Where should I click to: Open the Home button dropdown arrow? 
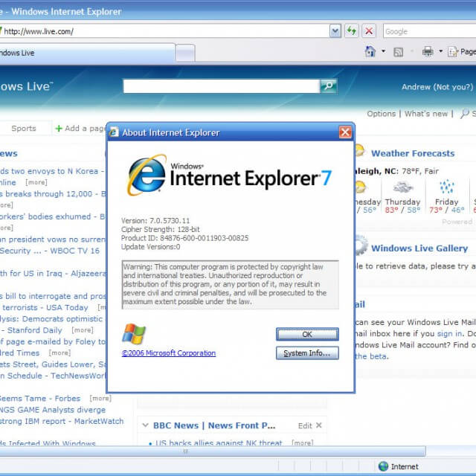click(384, 51)
